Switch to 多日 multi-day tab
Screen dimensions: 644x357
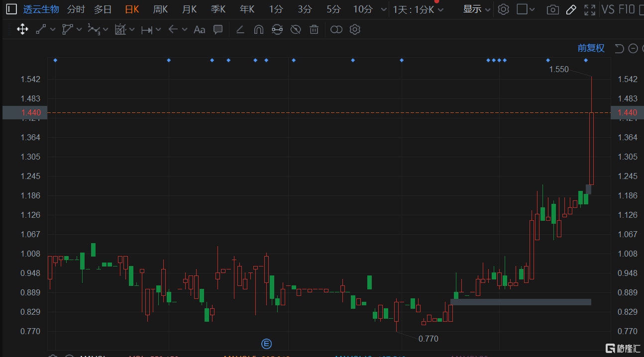coord(103,9)
